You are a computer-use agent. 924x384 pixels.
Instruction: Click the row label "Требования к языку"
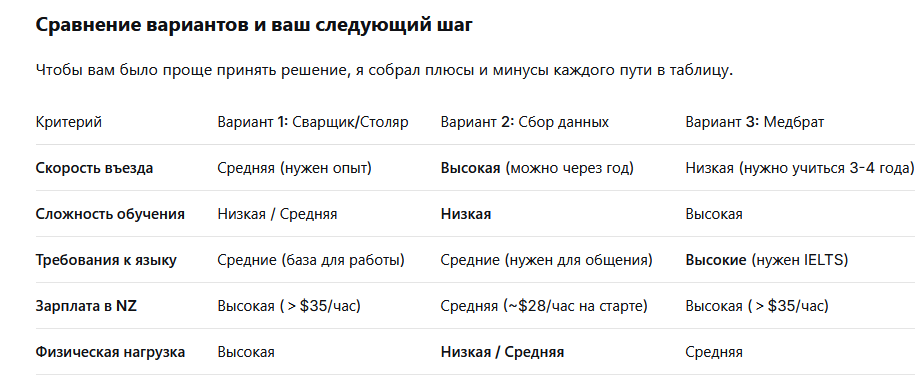coord(106,260)
